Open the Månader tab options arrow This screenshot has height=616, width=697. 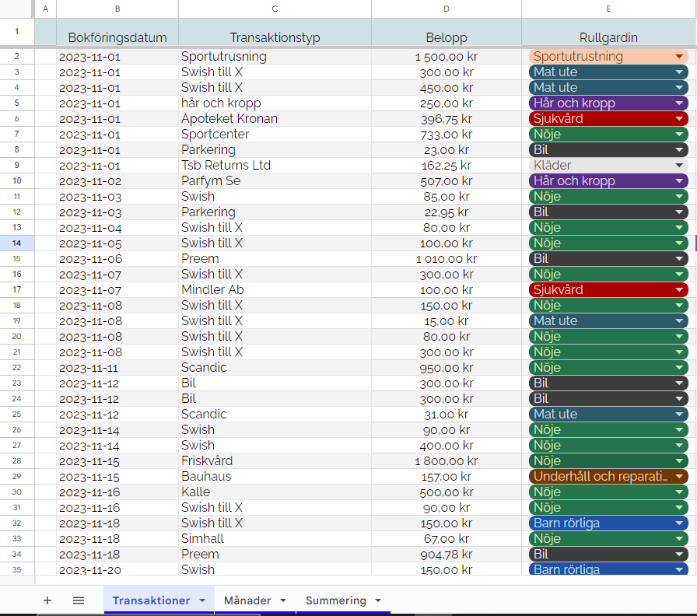click(x=283, y=600)
